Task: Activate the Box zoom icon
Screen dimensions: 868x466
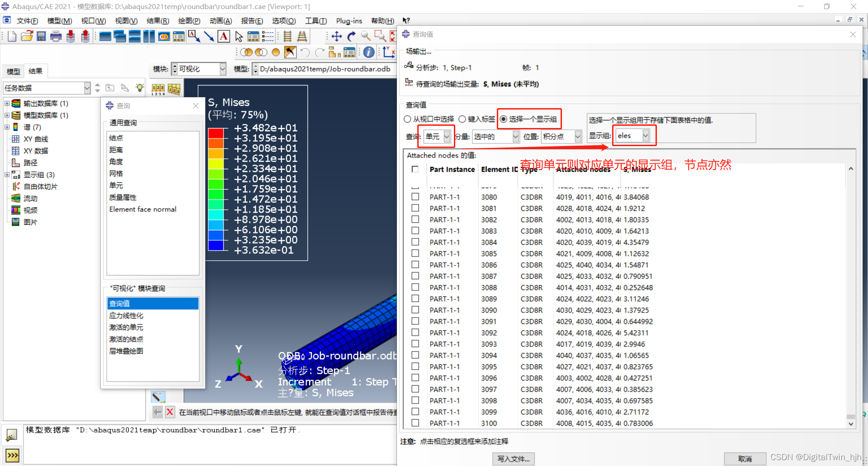Action: tap(380, 37)
